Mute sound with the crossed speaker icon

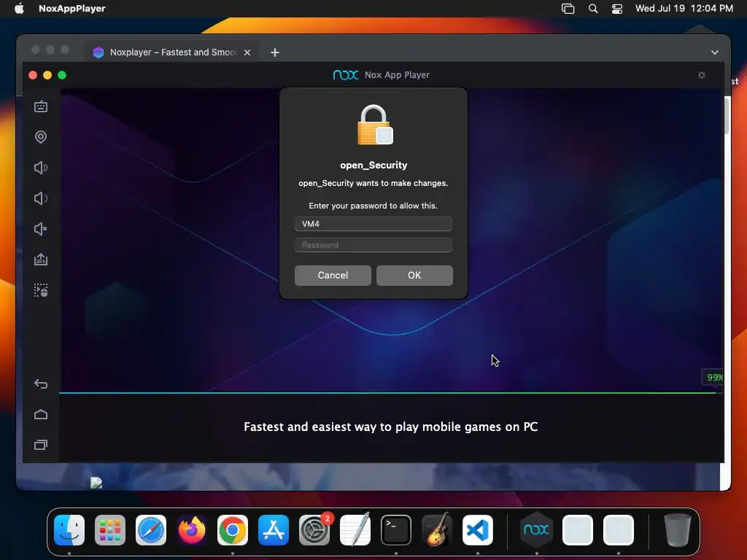pos(41,229)
